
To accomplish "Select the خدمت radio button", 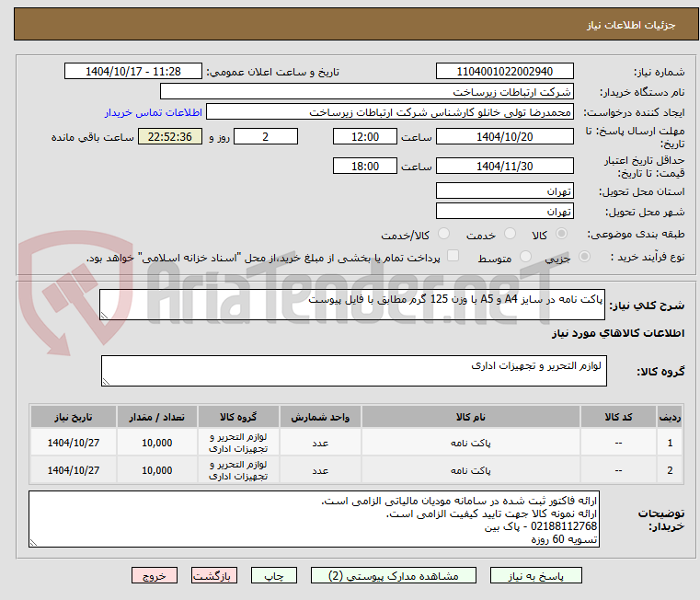I will click(x=510, y=234).
